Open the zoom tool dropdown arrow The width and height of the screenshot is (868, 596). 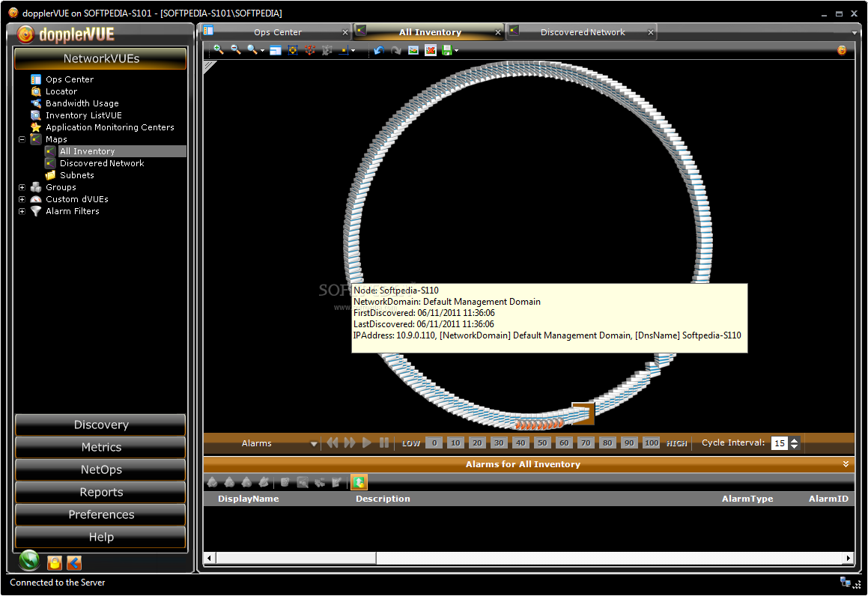click(x=262, y=51)
